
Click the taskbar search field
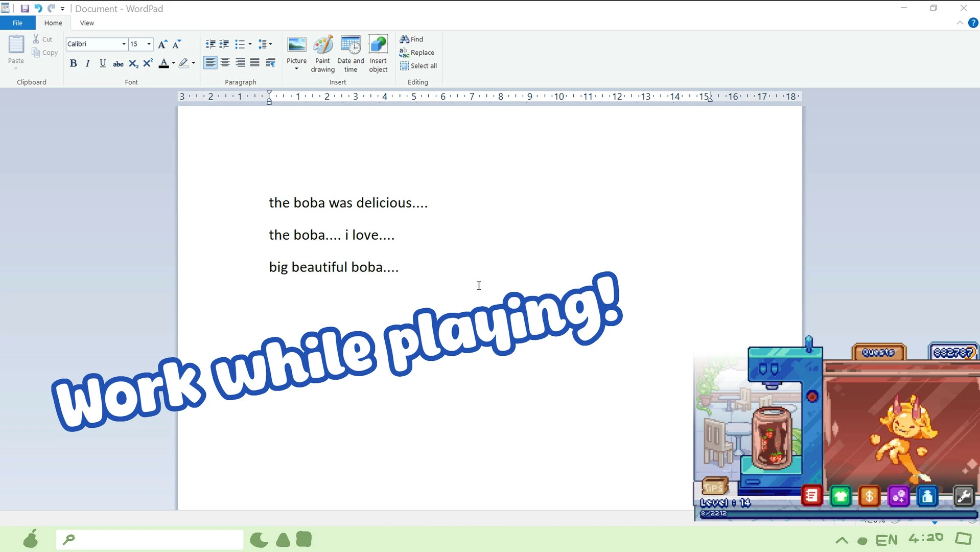(x=150, y=539)
